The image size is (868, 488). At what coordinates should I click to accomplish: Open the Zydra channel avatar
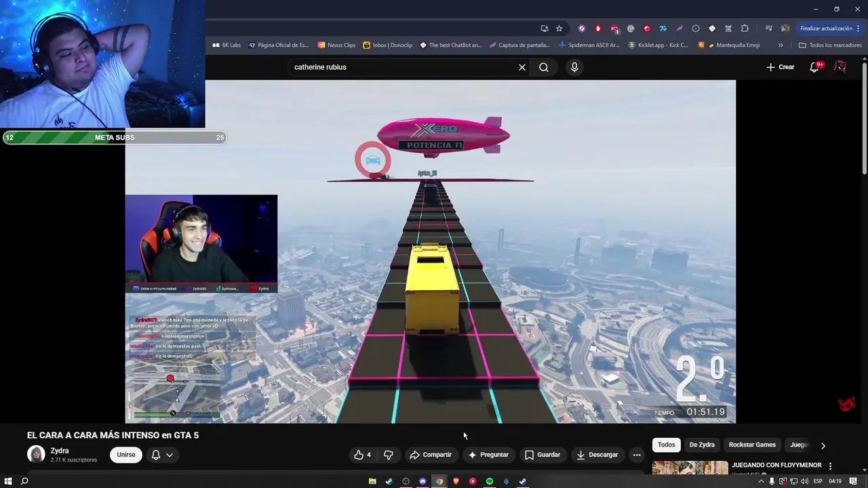[x=36, y=454]
